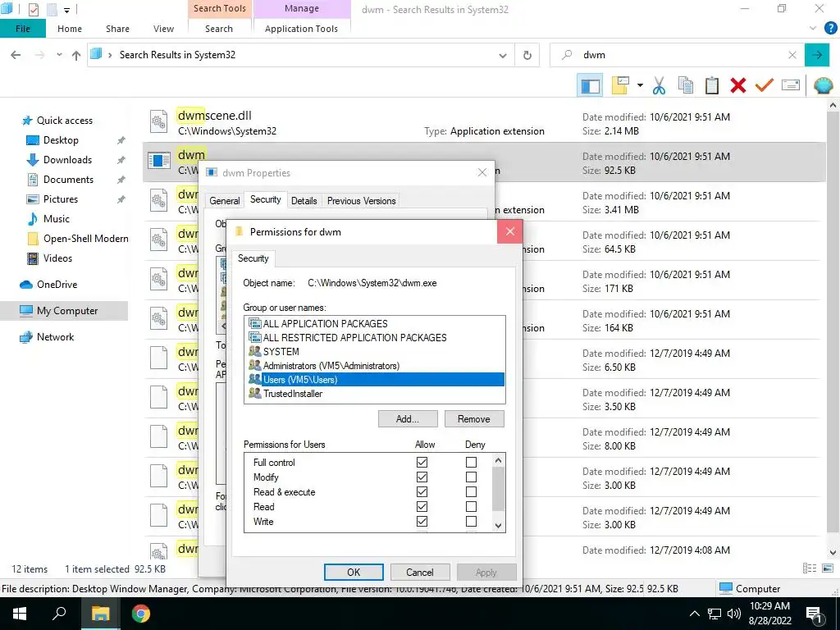This screenshot has width=840, height=630.
Task: Click the Refresh button beside address bar
Action: coord(527,55)
